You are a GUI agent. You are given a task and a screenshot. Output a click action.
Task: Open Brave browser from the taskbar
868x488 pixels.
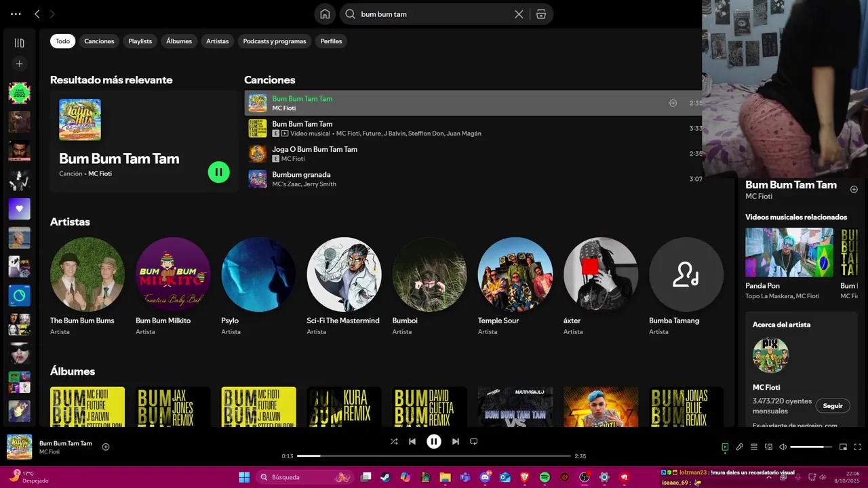coord(525,477)
